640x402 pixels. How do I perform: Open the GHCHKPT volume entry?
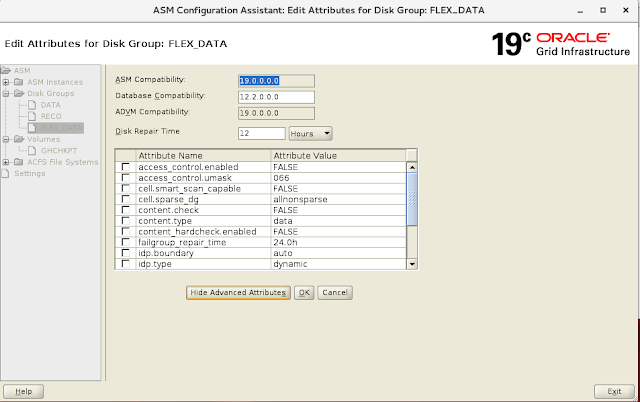(x=59, y=151)
